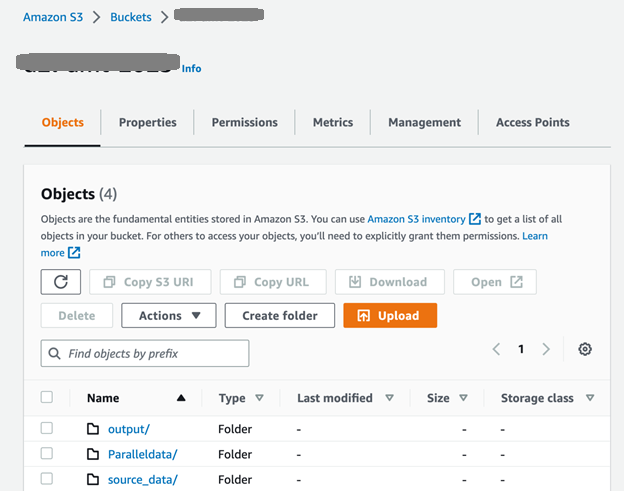Sort by Last modified column arrow
The width and height of the screenshot is (624, 491).
(390, 397)
